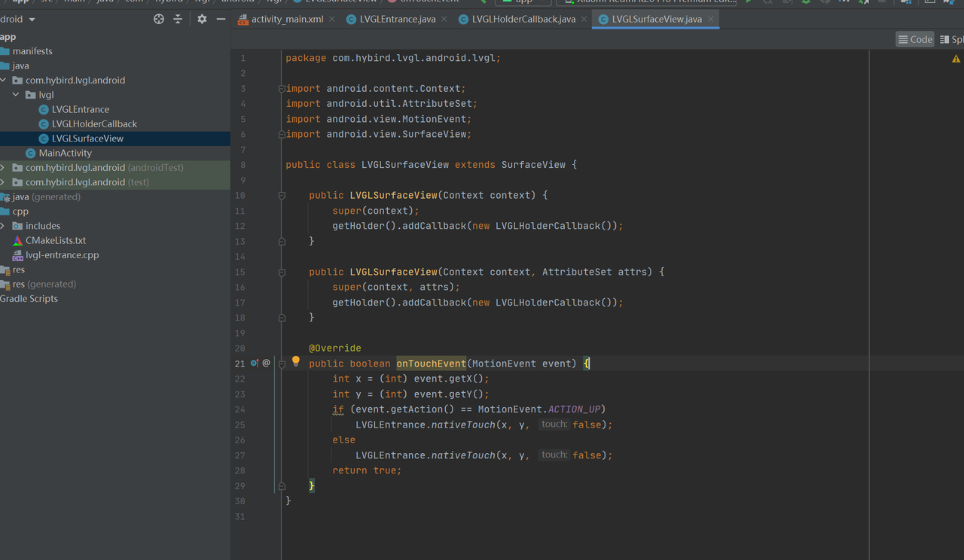This screenshot has width=964, height=560.
Task: Select the app module root node
Action: click(8, 37)
